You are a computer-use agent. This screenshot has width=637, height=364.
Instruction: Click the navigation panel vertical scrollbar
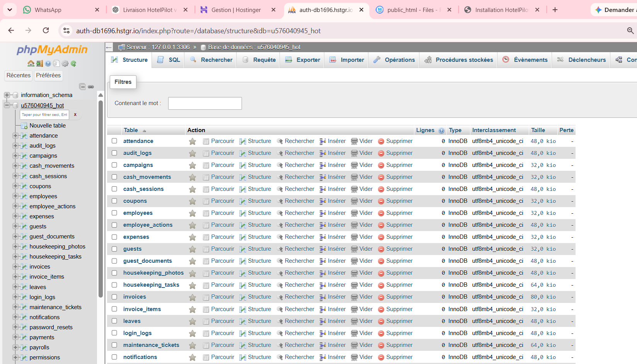click(100, 199)
